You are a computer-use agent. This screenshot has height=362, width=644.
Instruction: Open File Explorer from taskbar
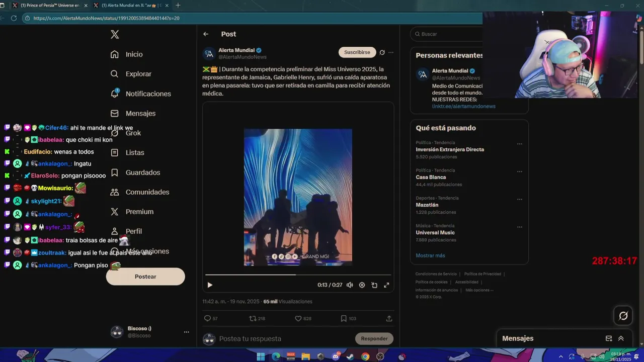click(x=305, y=357)
